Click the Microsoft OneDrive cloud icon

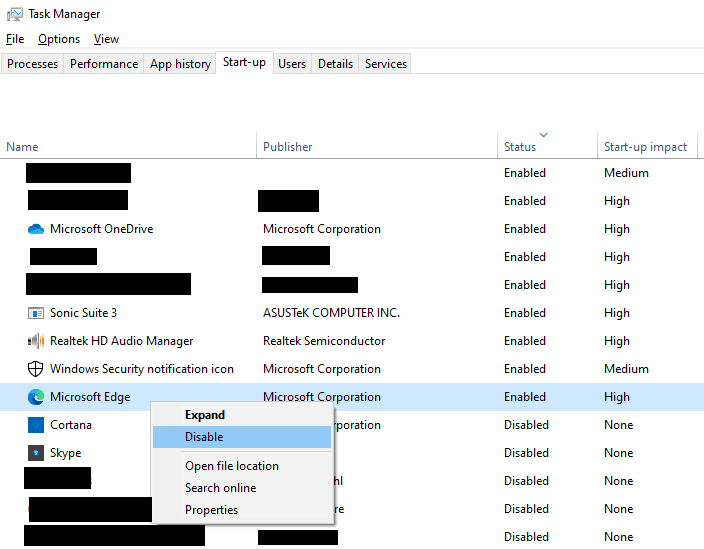coord(36,229)
